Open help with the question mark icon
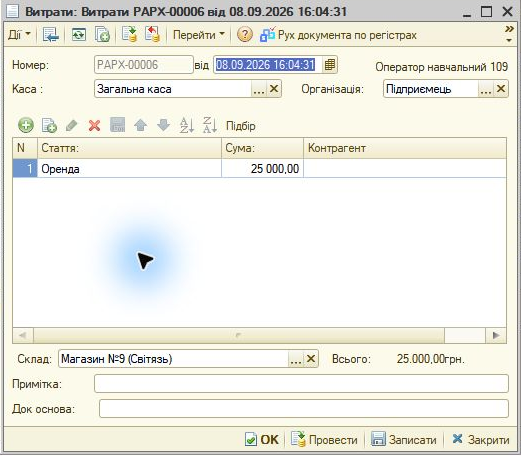 pos(244,35)
